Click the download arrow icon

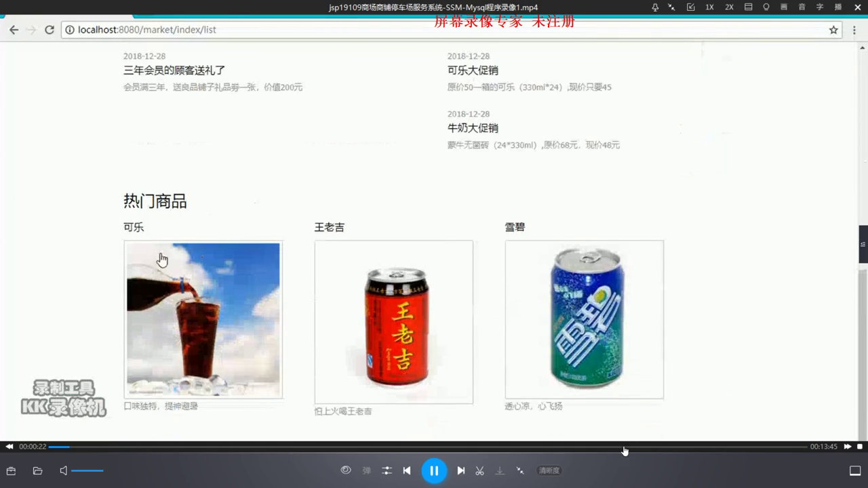500,470
